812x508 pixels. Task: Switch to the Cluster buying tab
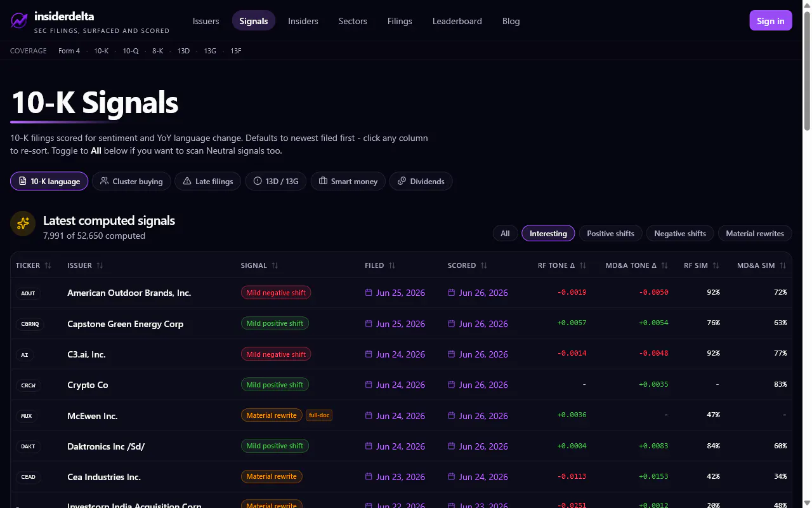tap(131, 181)
